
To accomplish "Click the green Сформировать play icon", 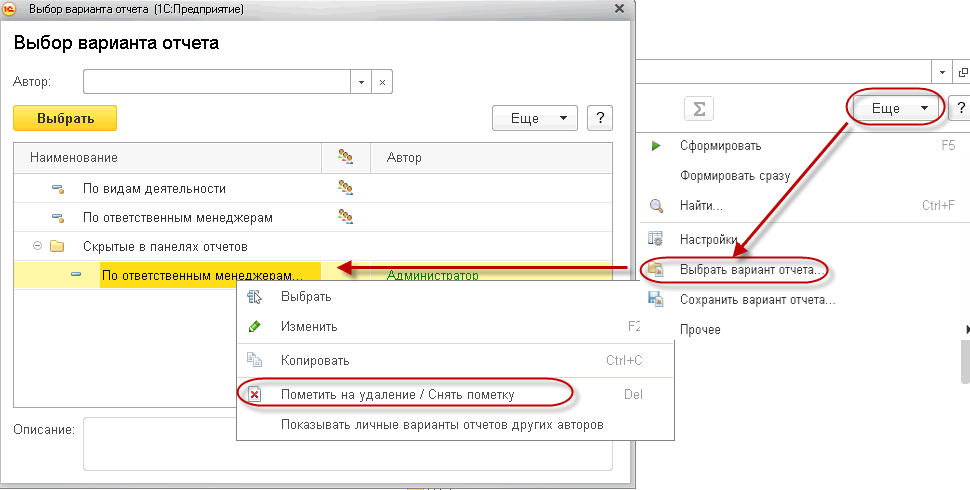I will pos(656,146).
